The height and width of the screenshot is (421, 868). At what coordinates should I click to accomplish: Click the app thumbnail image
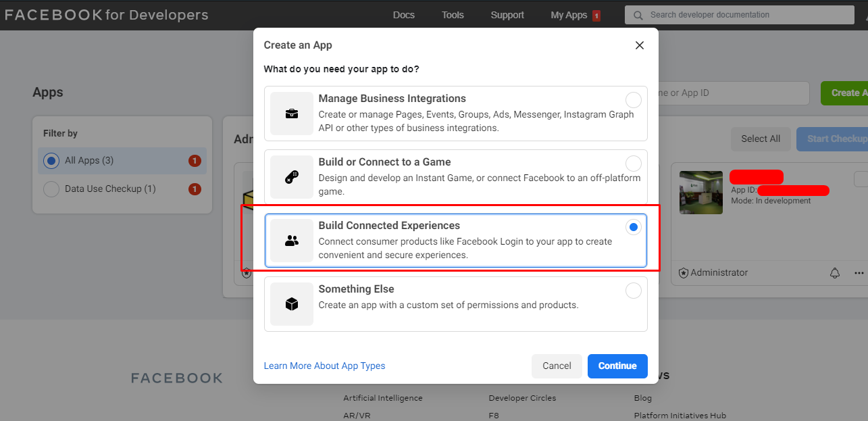[x=700, y=193]
